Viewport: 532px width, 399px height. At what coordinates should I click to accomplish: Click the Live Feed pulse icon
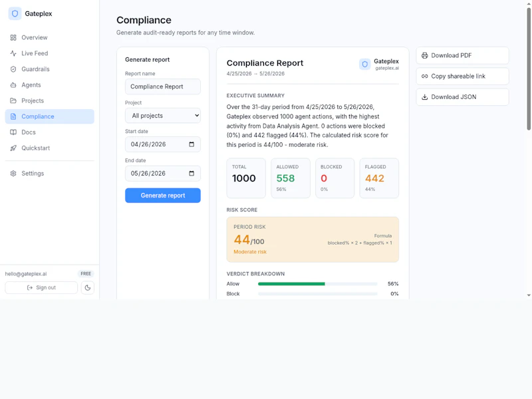13,53
